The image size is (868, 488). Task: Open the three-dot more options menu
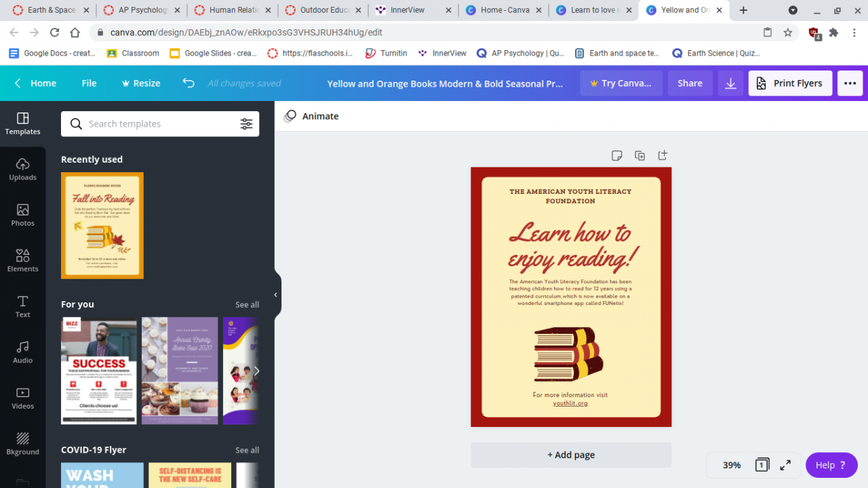pyautogui.click(x=850, y=83)
